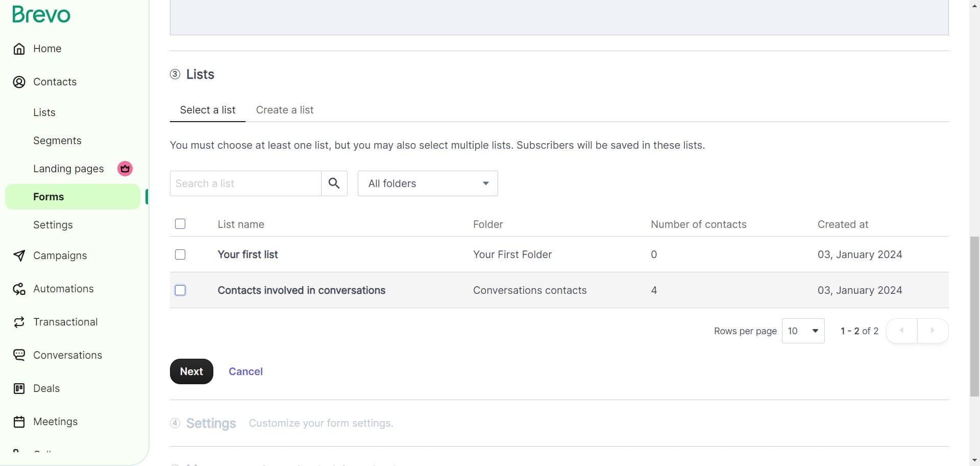
Task: Click the crown badge next to Landing pages
Action: 125,169
